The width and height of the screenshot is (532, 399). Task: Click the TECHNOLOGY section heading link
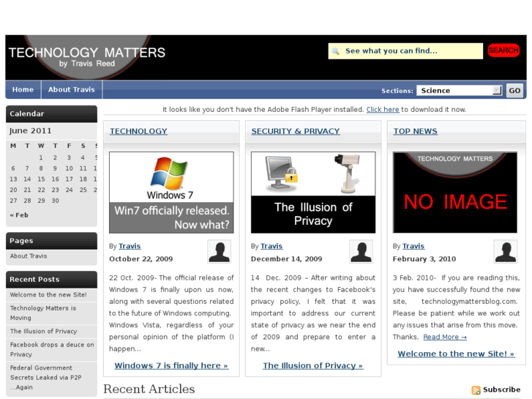point(138,131)
